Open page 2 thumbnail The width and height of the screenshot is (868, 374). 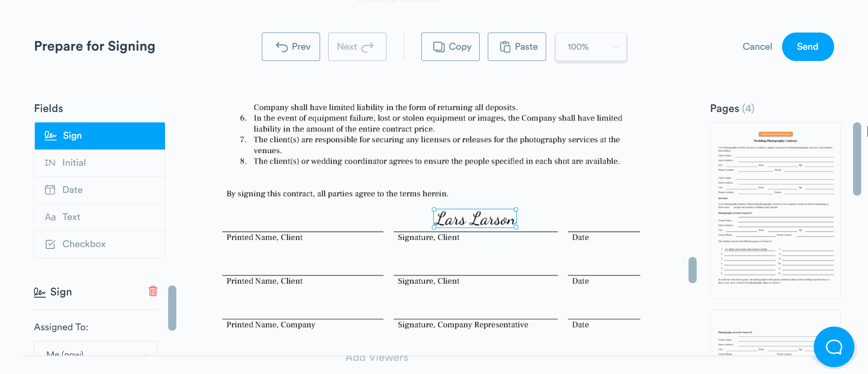click(775, 333)
